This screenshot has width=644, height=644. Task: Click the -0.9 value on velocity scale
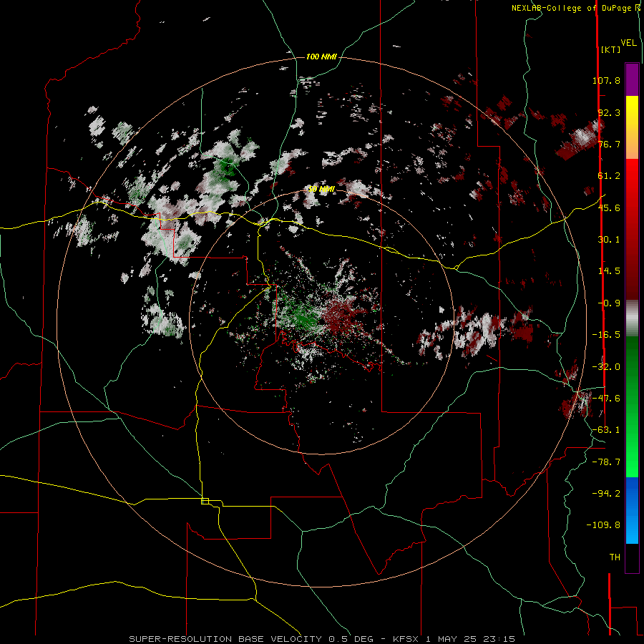point(609,303)
